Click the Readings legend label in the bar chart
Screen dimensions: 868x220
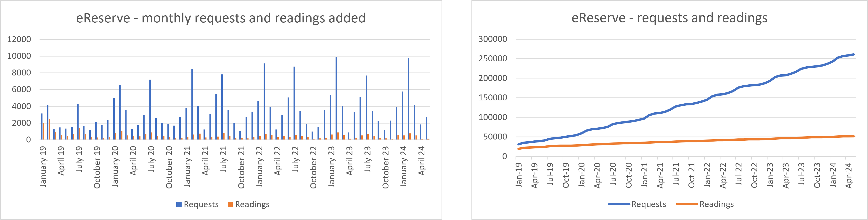click(252, 204)
